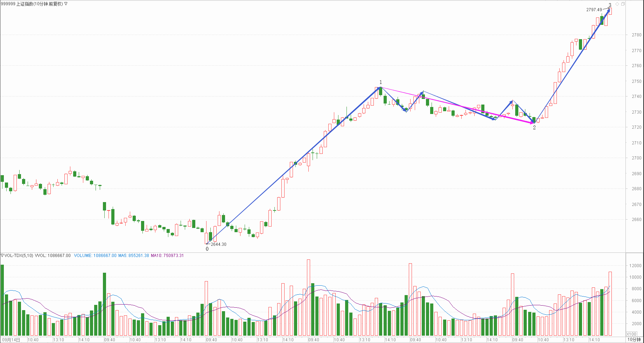The height and width of the screenshot is (343, 644).
Task: Select the wave point marker labeled 1
Action: point(381,83)
